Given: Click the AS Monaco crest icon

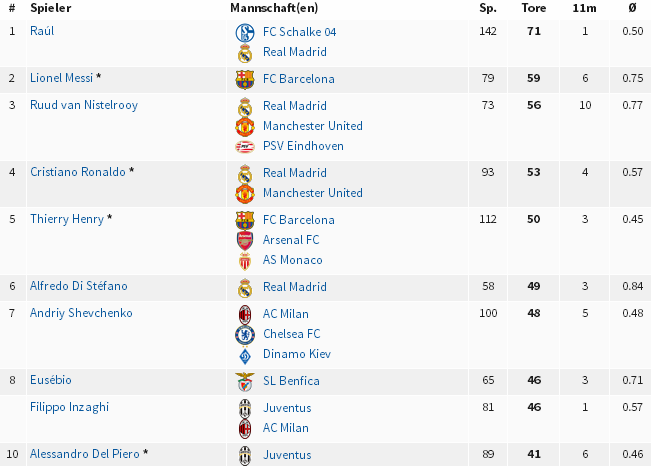Looking at the screenshot, I should click(245, 260).
